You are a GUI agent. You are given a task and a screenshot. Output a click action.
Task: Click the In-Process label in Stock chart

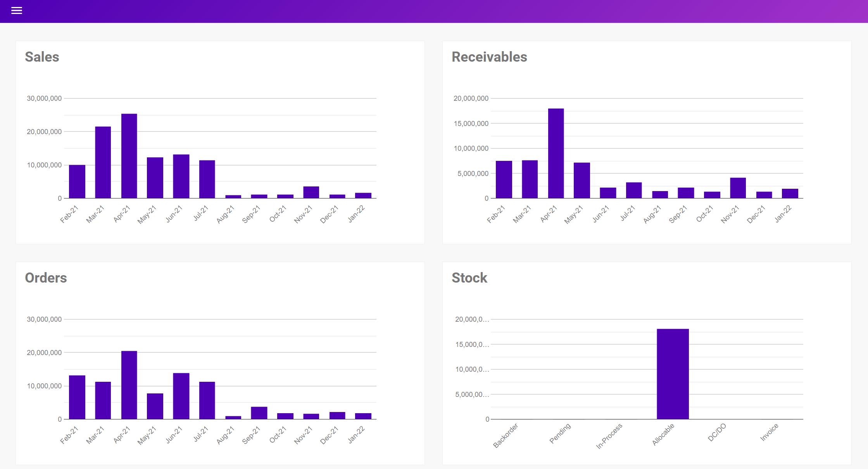click(x=609, y=436)
